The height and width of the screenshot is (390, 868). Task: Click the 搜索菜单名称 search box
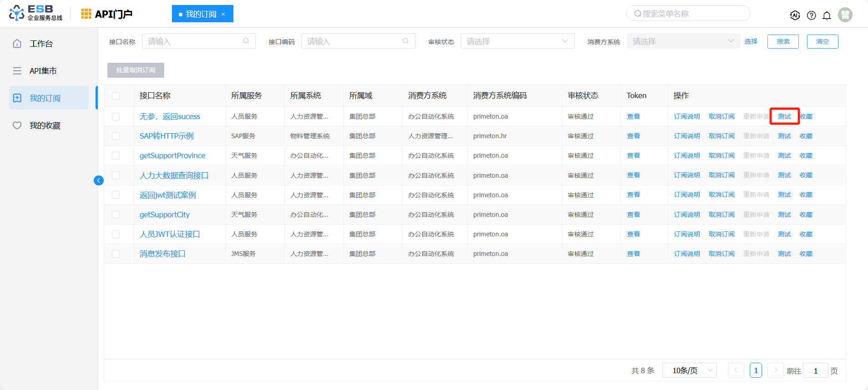688,14
